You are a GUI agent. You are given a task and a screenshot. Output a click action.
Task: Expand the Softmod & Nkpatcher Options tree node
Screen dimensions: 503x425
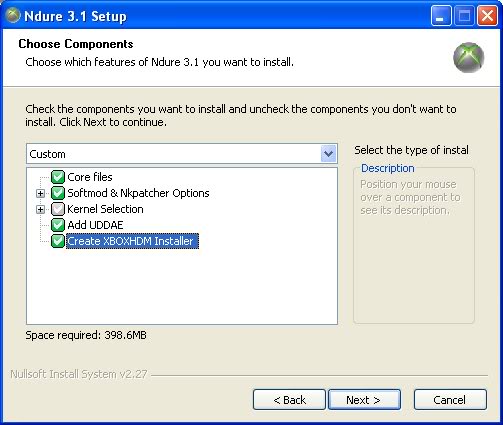pyautogui.click(x=40, y=193)
